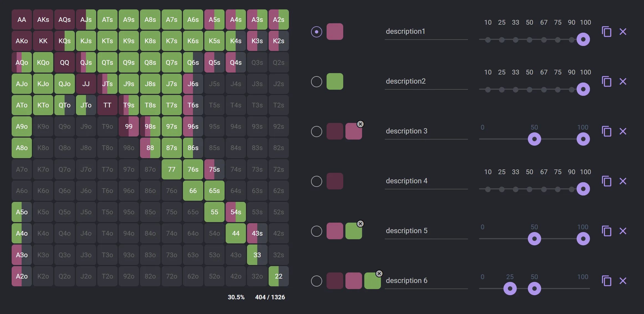Set description 4 slider to 25
Image resolution: width=644 pixels, height=314 pixels.
coord(502,189)
